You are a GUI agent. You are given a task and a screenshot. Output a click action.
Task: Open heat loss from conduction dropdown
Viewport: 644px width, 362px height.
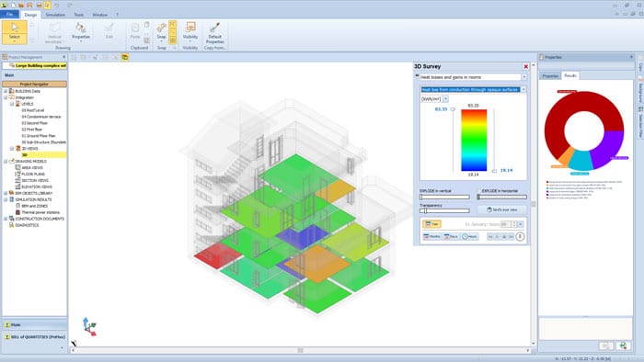pyautogui.click(x=523, y=89)
